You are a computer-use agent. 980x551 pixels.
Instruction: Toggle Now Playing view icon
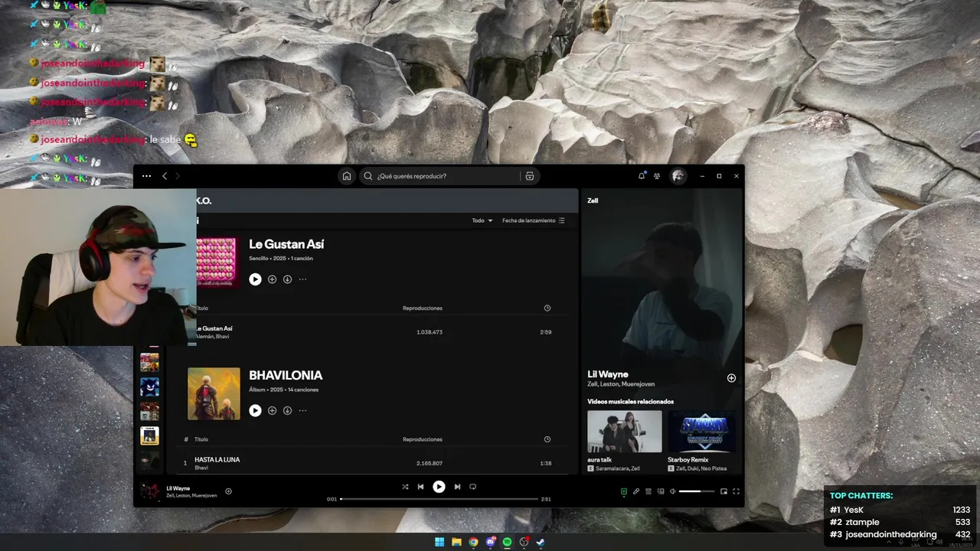(x=624, y=491)
